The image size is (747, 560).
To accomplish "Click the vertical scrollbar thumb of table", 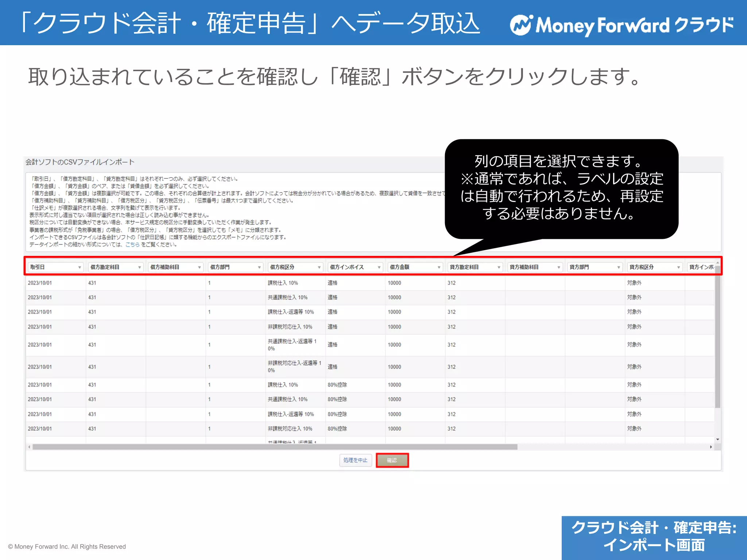I will click(717, 337).
